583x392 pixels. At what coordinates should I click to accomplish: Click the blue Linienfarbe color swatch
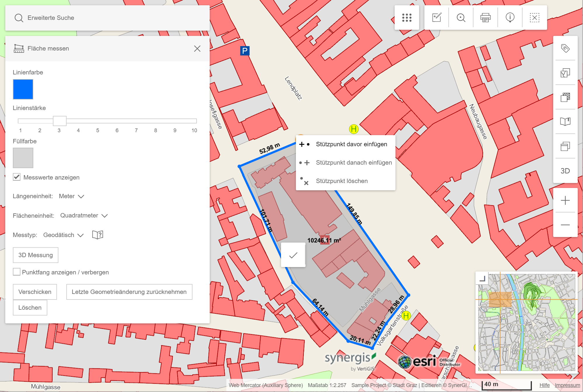[23, 89]
